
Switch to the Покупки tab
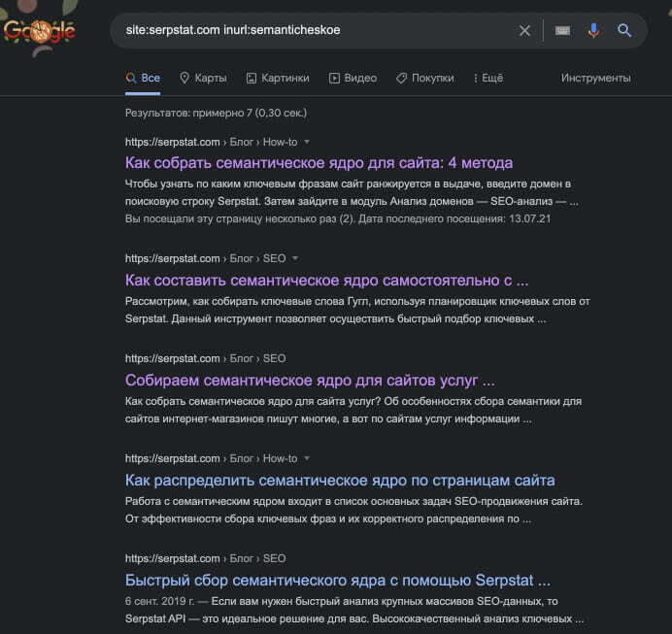pos(424,79)
